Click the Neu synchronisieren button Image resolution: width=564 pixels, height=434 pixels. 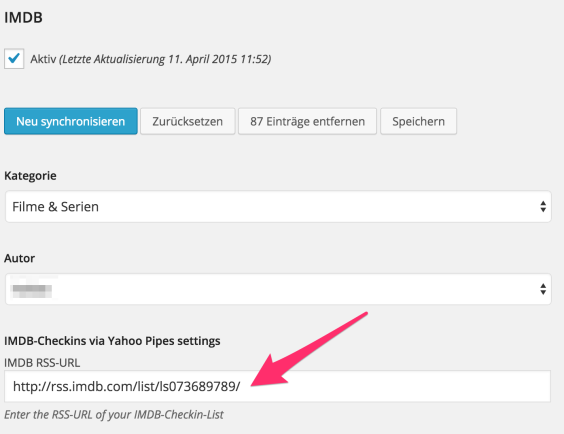point(71,121)
